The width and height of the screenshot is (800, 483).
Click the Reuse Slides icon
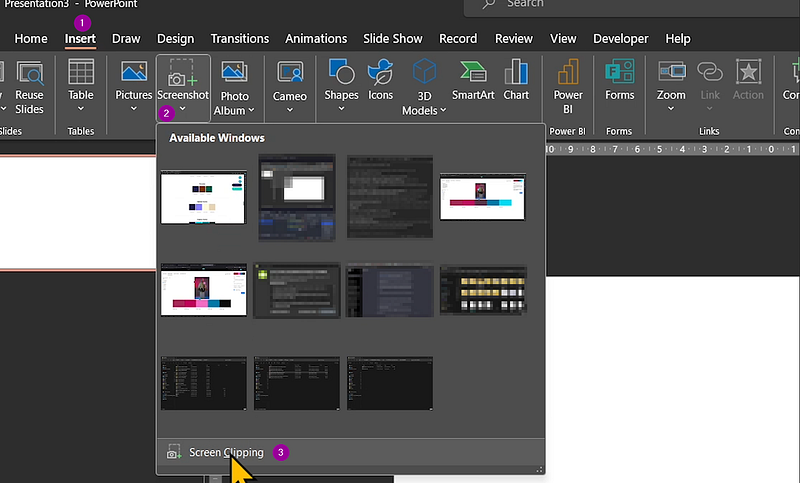coord(30,72)
